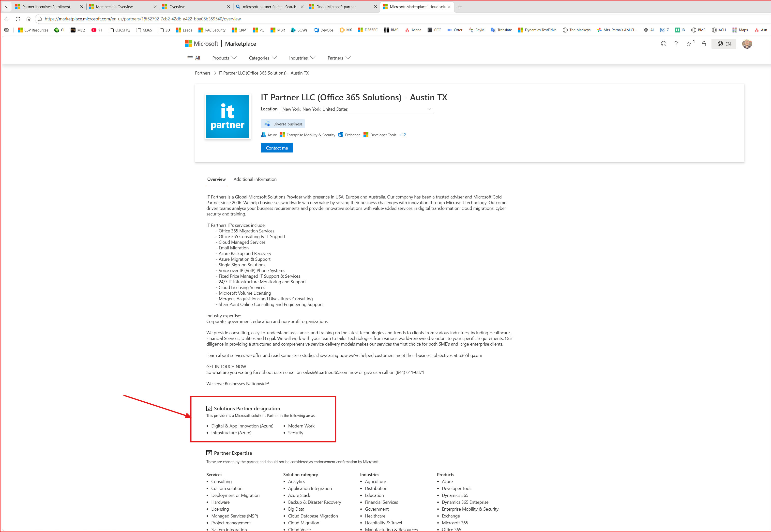
Task: Open new browser tab plus button
Action: click(x=460, y=7)
